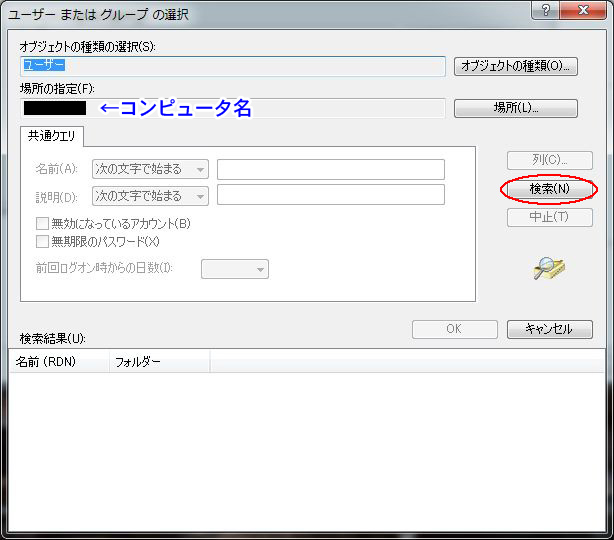Click the 中止(T) stop button
This screenshot has width=614, height=540.
click(x=549, y=217)
